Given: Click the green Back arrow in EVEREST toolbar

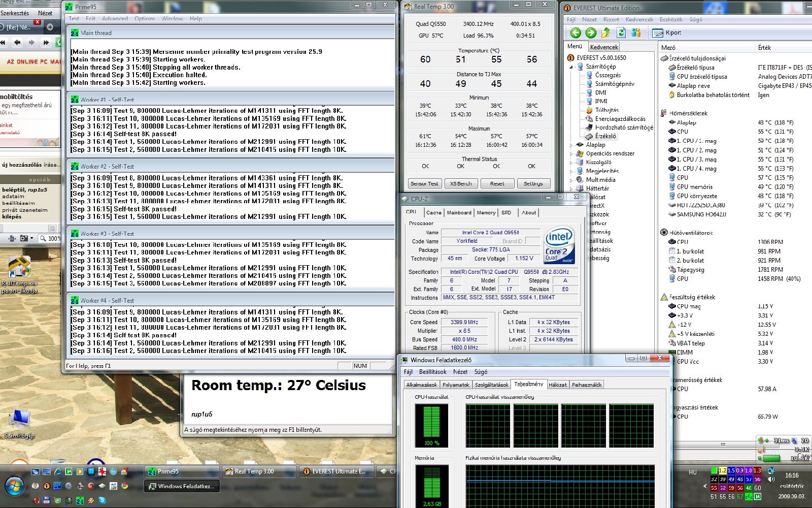Looking at the screenshot, I should [x=576, y=33].
